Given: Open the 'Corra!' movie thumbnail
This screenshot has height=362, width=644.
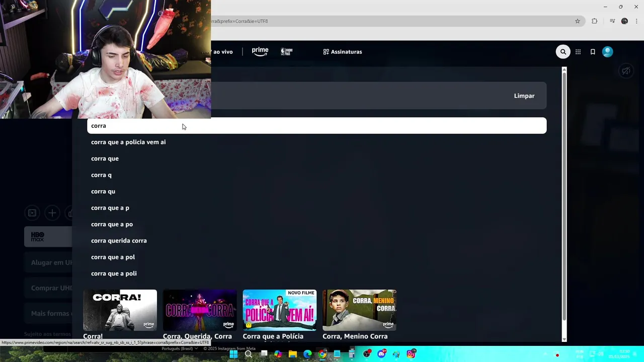Looking at the screenshot, I should click(120, 310).
